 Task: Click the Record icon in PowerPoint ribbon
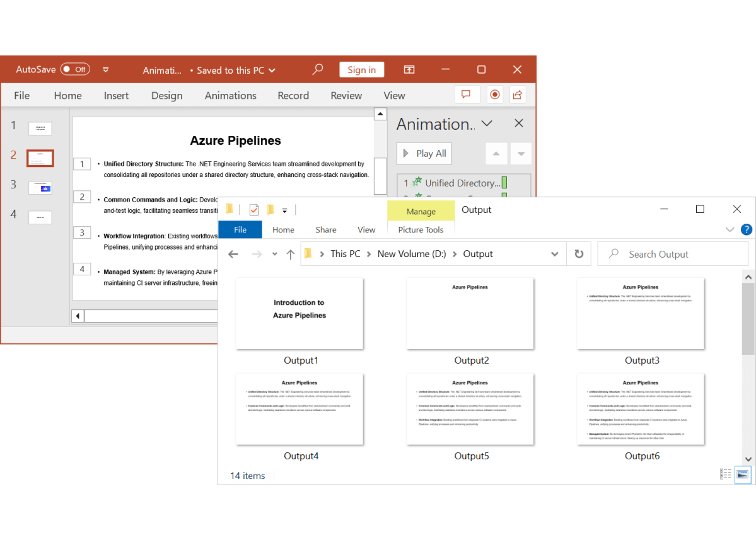(495, 95)
